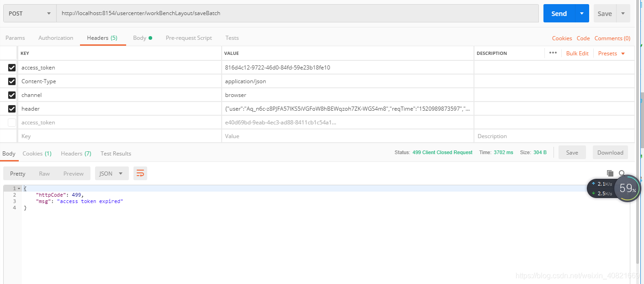Open the response Headers (7) tab
Viewport: 644px width, 284px height.
pyautogui.click(x=76, y=154)
